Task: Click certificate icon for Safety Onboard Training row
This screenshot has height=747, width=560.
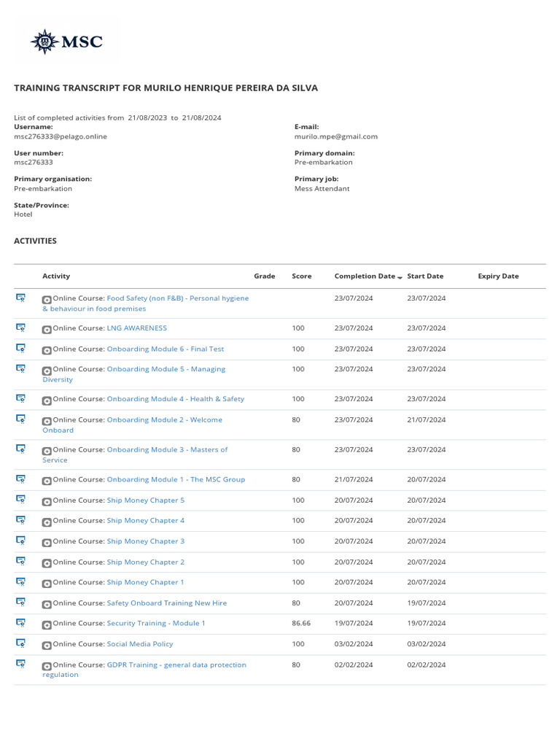Action: click(x=20, y=602)
